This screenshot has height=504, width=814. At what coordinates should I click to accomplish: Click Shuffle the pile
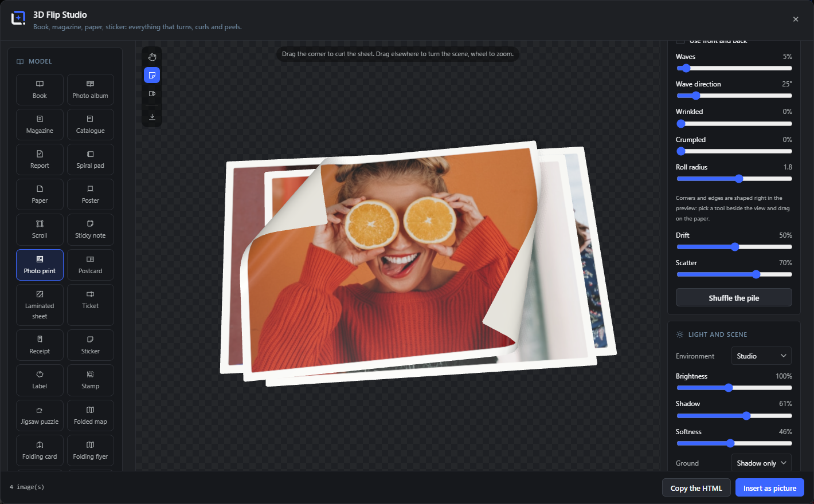[x=734, y=298]
